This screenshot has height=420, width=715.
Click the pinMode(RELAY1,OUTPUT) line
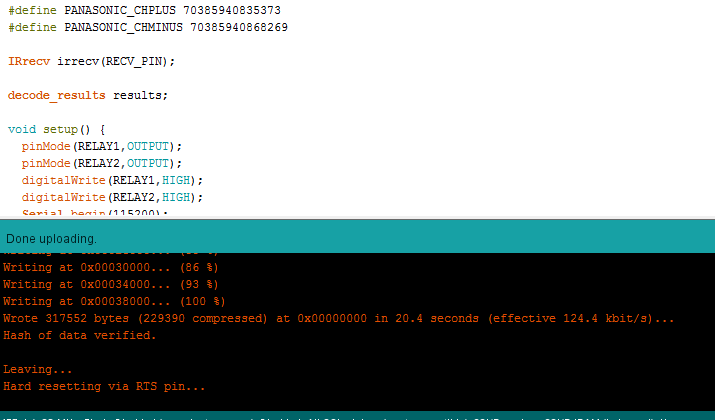[102, 146]
